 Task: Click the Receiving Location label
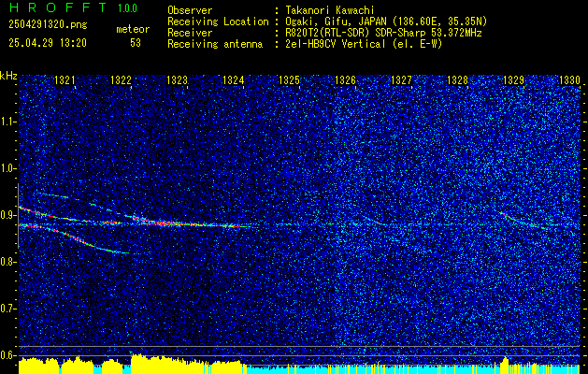218,22
